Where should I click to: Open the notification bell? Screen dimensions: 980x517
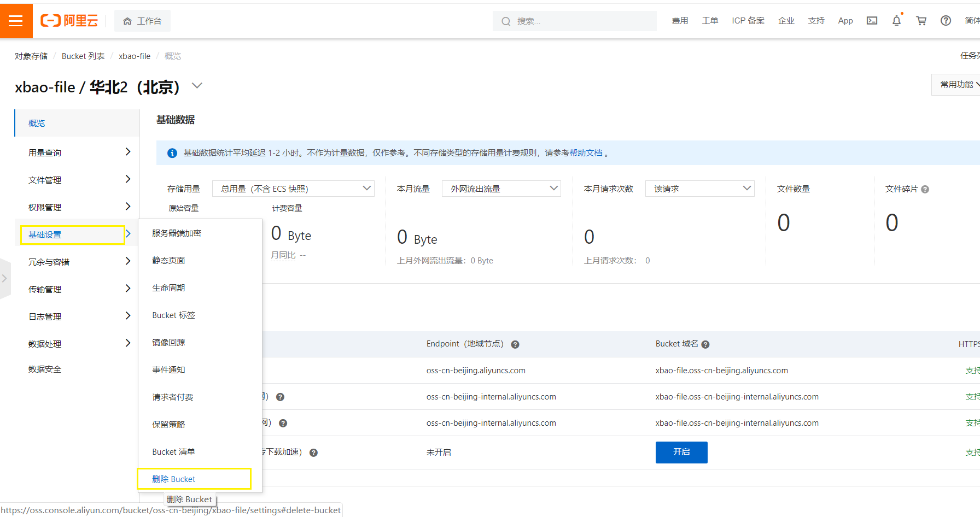click(896, 21)
